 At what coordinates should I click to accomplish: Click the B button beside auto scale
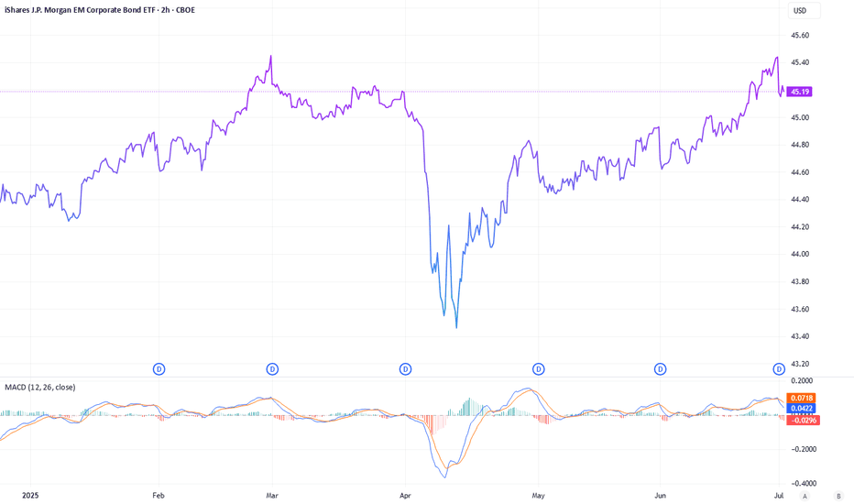coord(838,496)
